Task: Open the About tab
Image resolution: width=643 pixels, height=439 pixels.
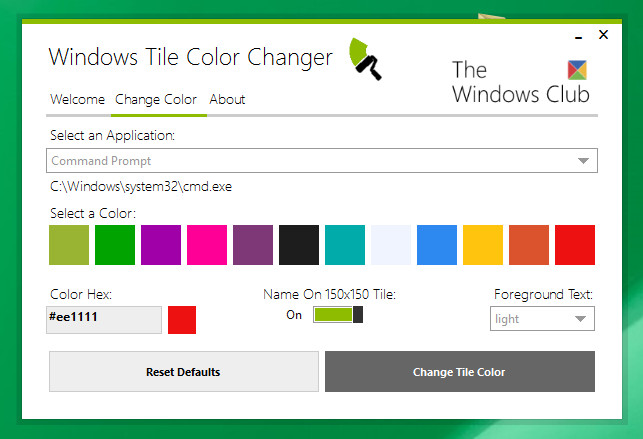Action: 227,100
